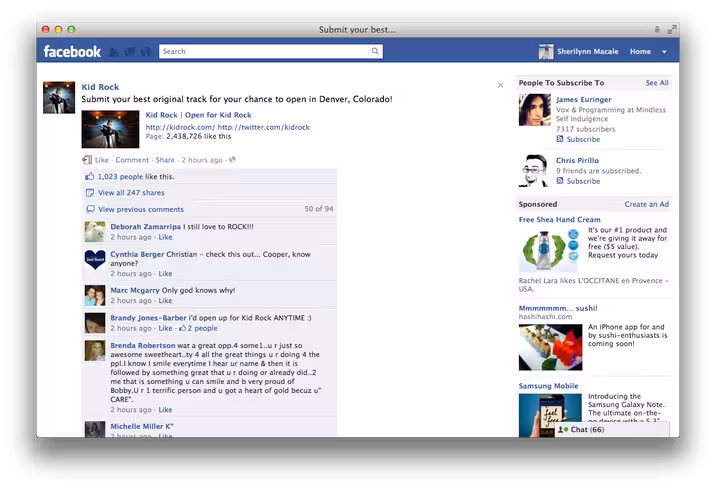
Task: Open messages icon in header
Action: coord(130,52)
